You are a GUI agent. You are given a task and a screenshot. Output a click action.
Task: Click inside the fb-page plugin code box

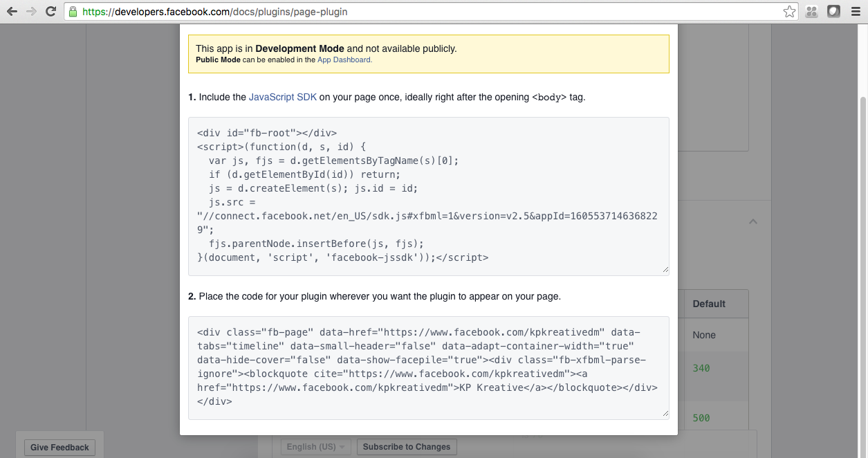(x=429, y=367)
